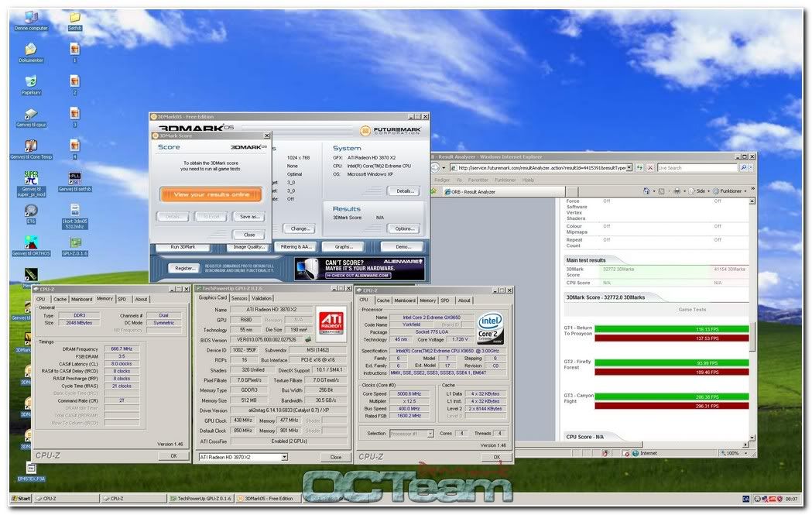Open the Hjælp menu in IE

pyautogui.click(x=528, y=180)
